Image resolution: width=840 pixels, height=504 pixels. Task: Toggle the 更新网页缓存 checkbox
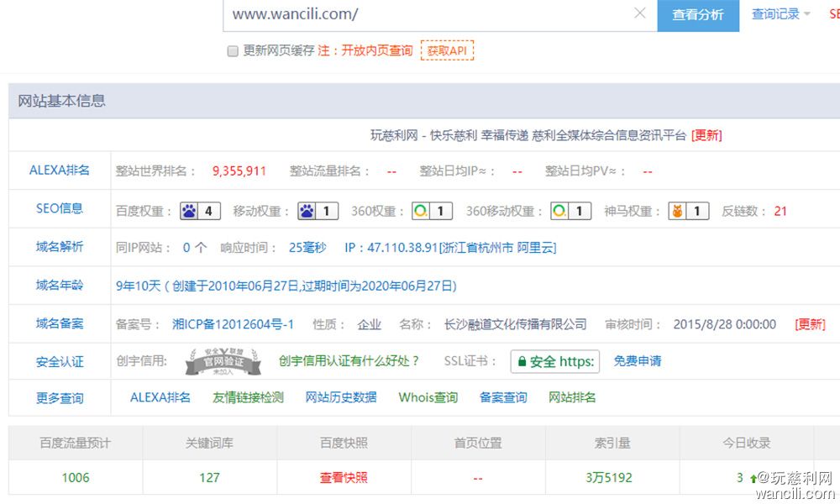coord(233,51)
